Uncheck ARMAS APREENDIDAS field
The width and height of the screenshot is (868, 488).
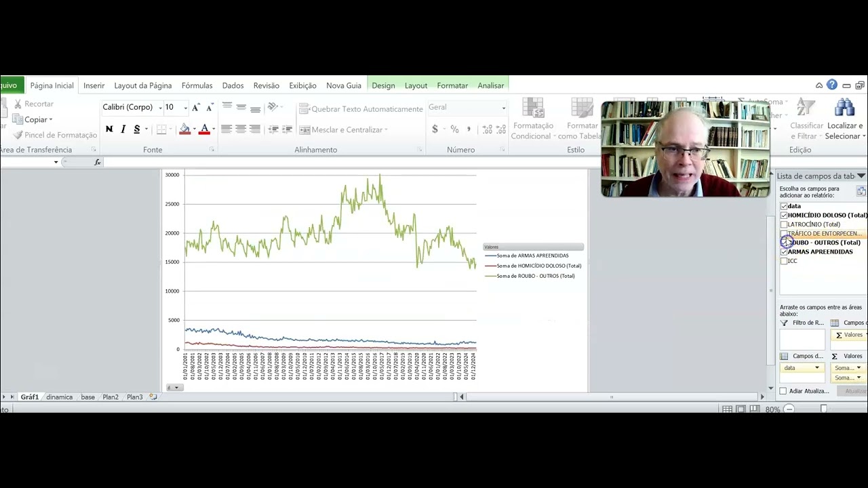click(x=784, y=251)
